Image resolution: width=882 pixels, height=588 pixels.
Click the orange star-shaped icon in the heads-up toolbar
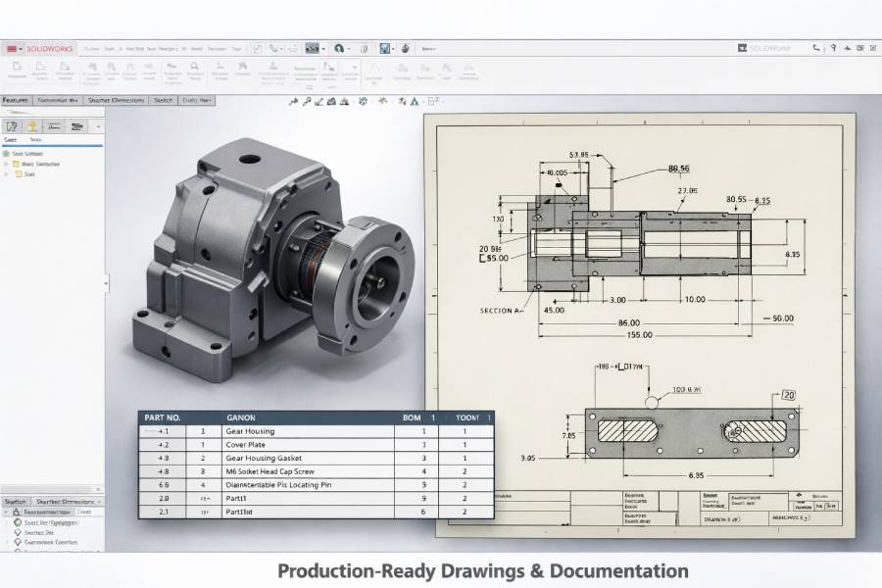click(383, 101)
